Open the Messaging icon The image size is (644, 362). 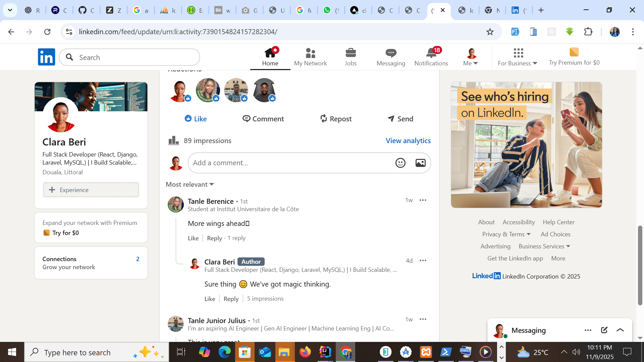point(390,54)
